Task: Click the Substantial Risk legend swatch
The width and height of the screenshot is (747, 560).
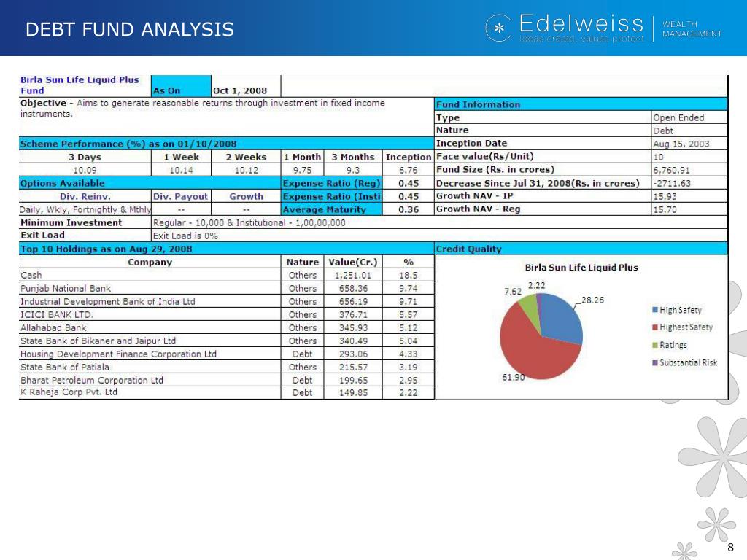Action: point(655,362)
